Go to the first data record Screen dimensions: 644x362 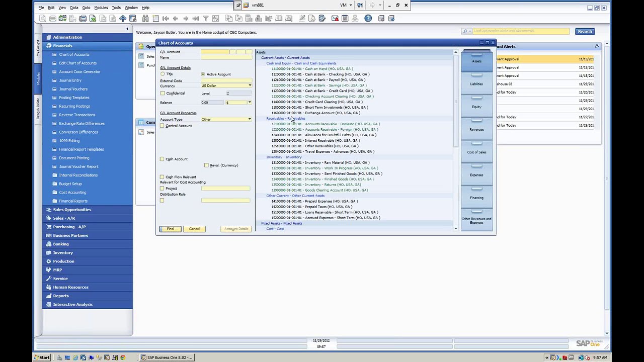coord(166,19)
